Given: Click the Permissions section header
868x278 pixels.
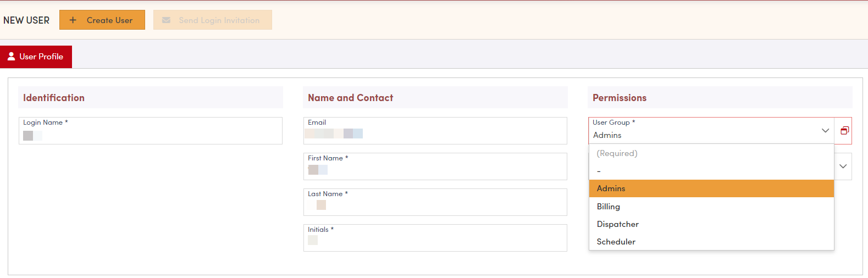Looking at the screenshot, I should tap(620, 98).
